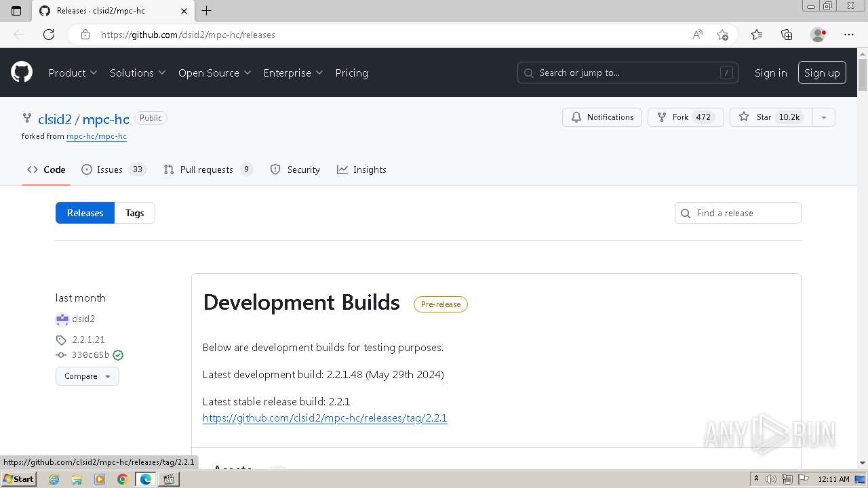Expand the Enterprise menu
Viewport: 868px width, 488px height.
293,73
